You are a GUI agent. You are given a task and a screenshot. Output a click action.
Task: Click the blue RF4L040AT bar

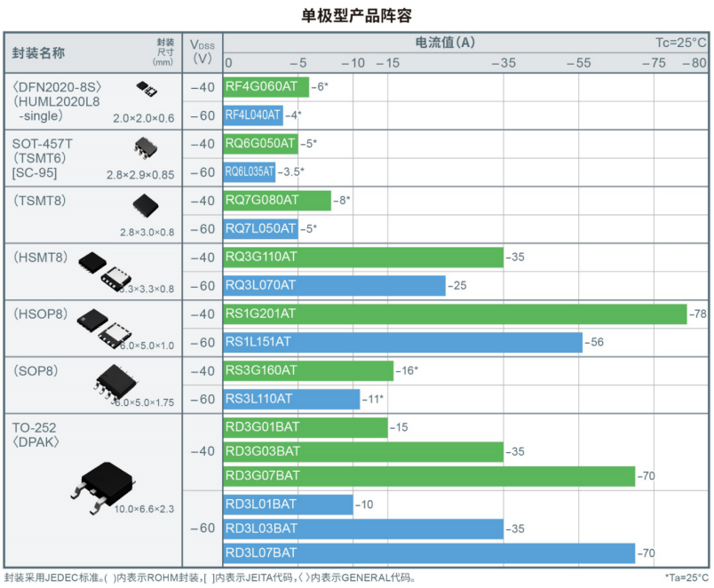click(x=253, y=115)
